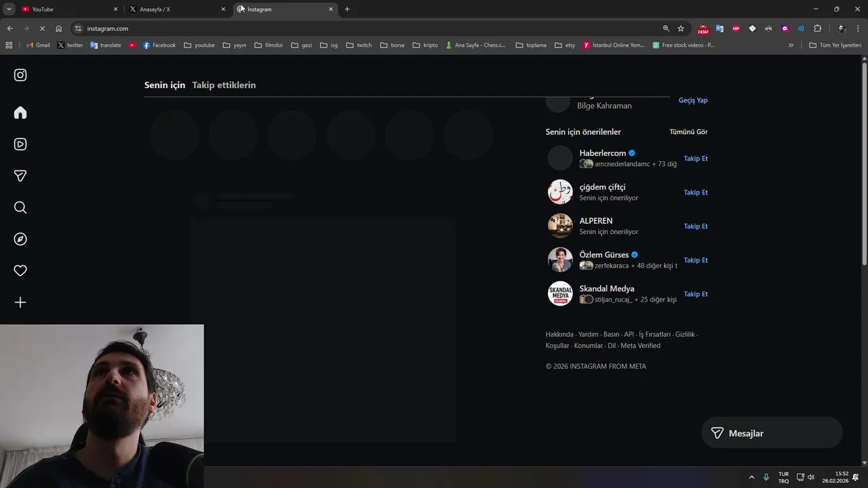Show hidden system tray icons
The image size is (868, 488).
click(x=751, y=477)
